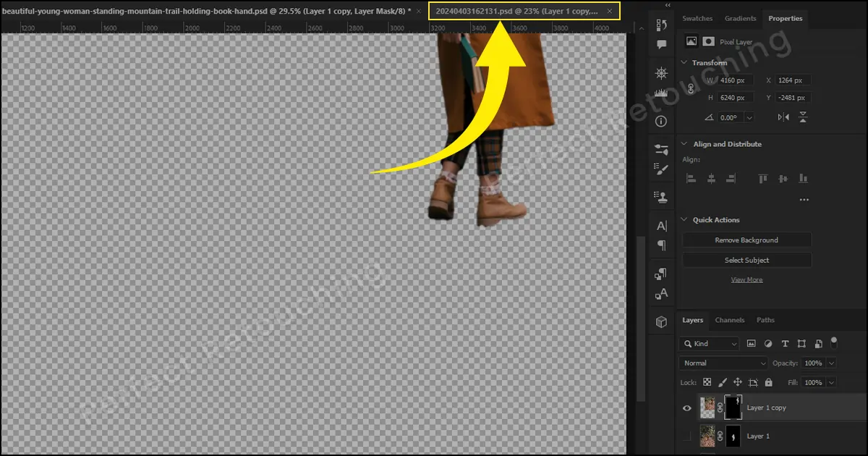Switch to the Channels tab
The image size is (868, 456).
point(730,320)
